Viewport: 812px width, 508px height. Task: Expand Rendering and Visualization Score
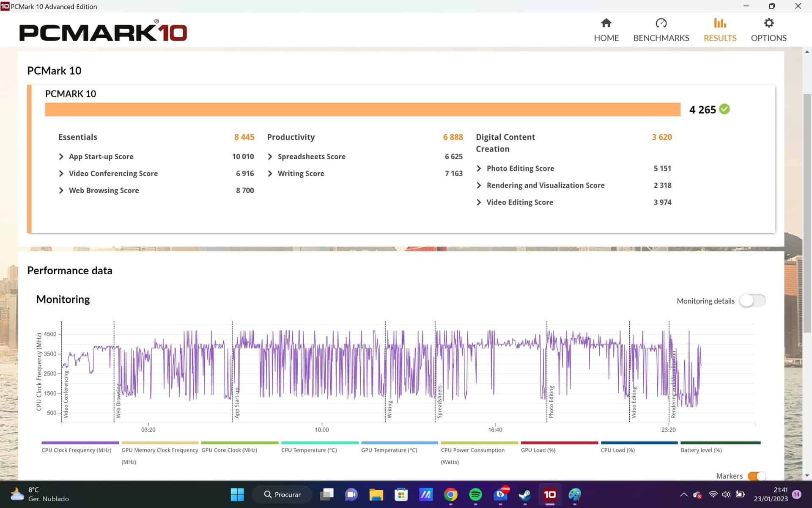[x=479, y=185]
